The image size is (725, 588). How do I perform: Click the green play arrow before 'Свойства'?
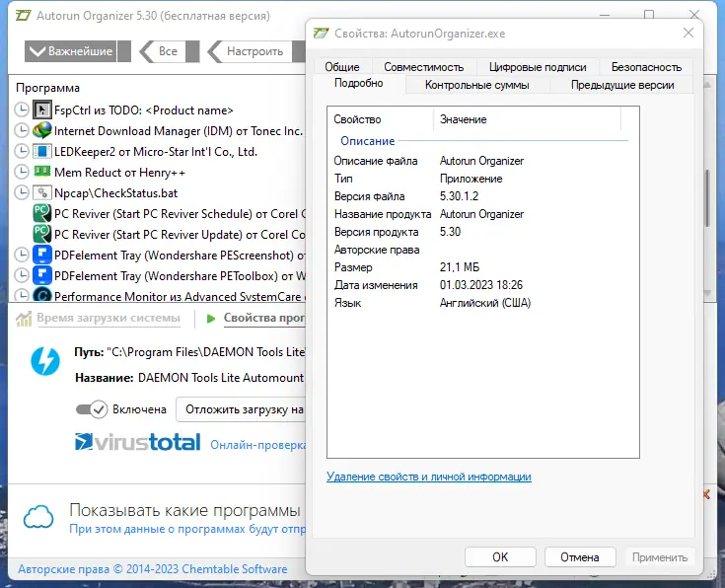[211, 319]
